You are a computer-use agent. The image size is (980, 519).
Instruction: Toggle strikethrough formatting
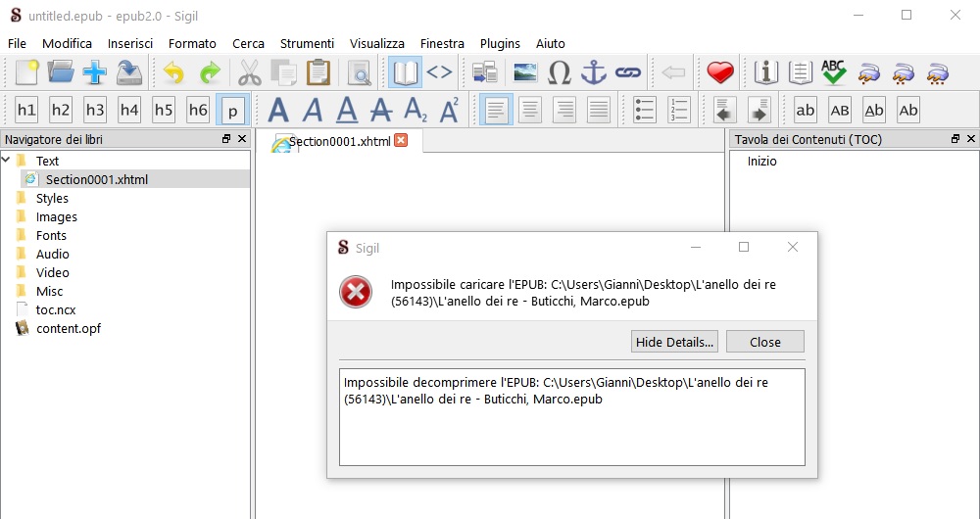(x=380, y=110)
